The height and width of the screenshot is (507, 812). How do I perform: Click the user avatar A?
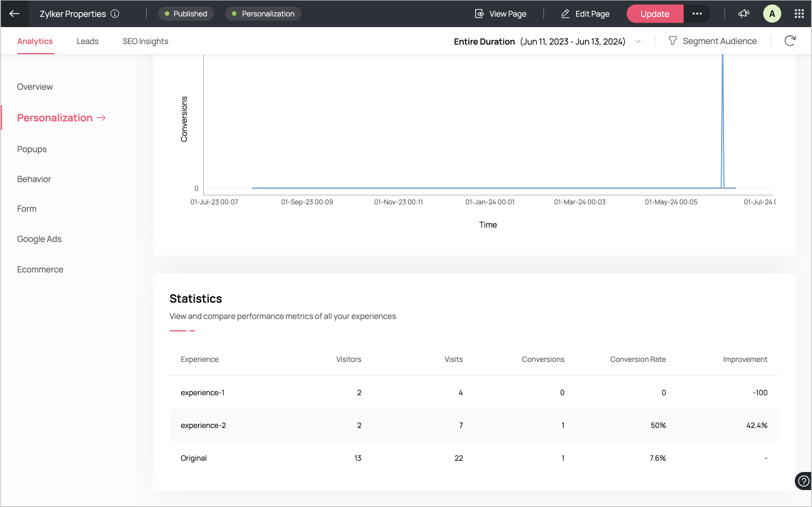click(772, 14)
